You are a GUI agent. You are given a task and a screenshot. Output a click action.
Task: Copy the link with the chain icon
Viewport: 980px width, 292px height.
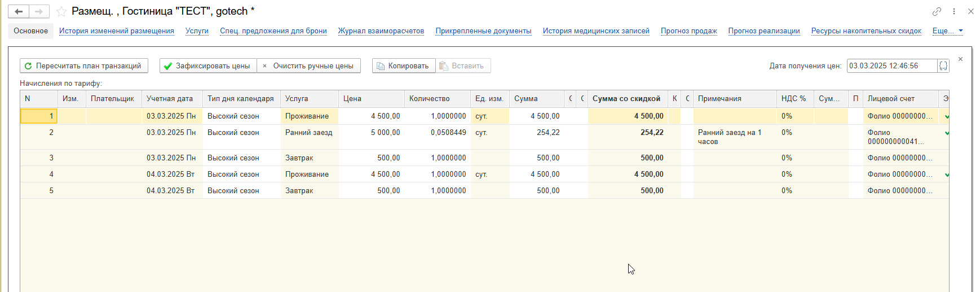coord(937,11)
